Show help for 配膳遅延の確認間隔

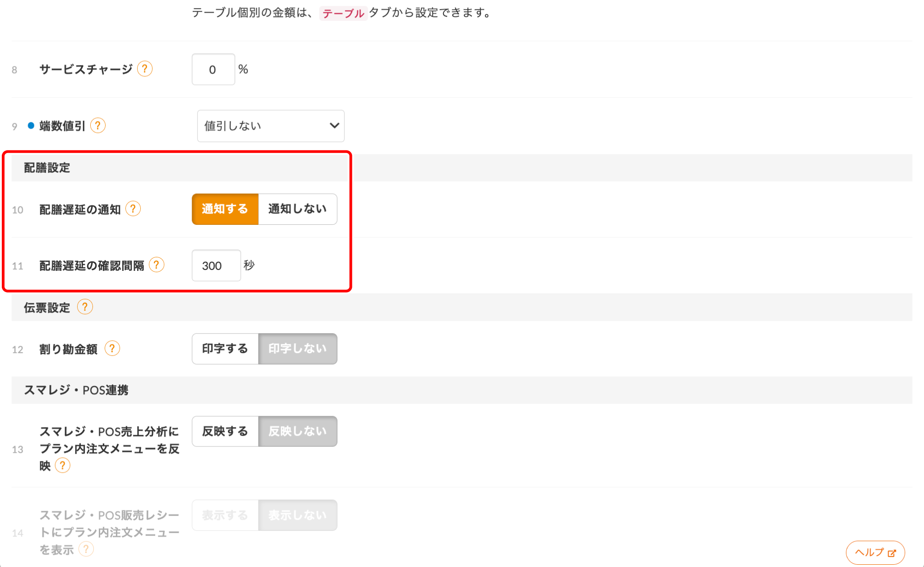point(157,265)
